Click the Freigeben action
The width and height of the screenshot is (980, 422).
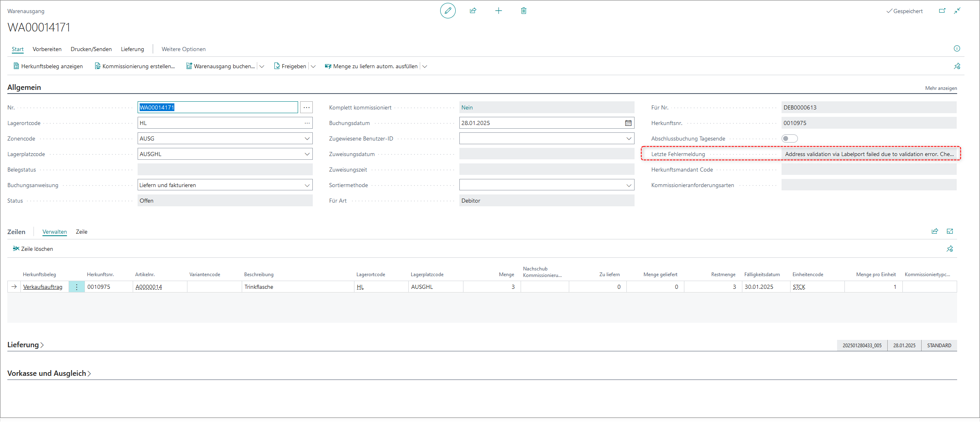290,66
